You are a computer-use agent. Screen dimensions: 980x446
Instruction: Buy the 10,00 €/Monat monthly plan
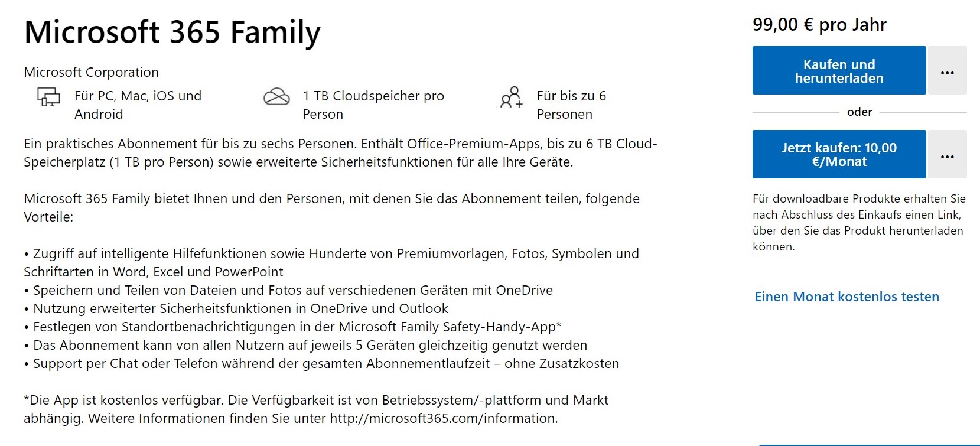point(839,154)
